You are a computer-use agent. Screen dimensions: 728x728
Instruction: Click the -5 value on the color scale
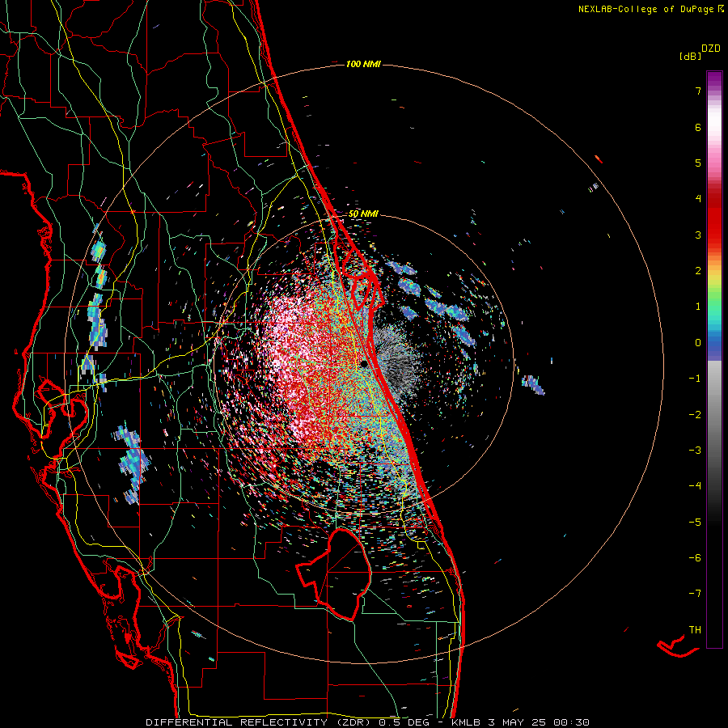tap(695, 523)
